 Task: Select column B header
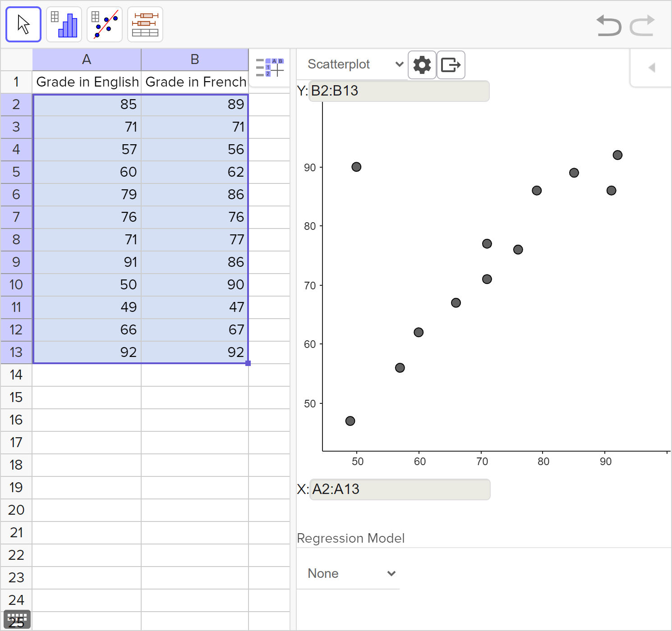tap(195, 59)
